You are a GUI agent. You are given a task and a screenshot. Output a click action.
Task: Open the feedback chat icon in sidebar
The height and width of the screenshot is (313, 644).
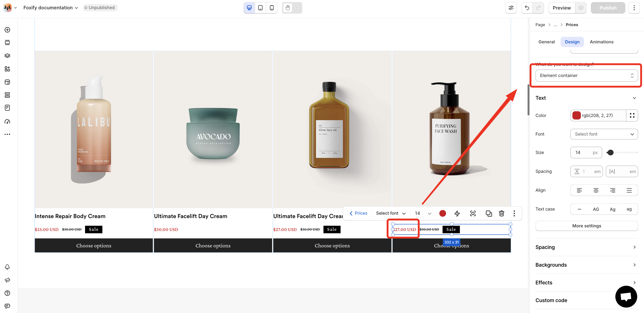(7, 306)
